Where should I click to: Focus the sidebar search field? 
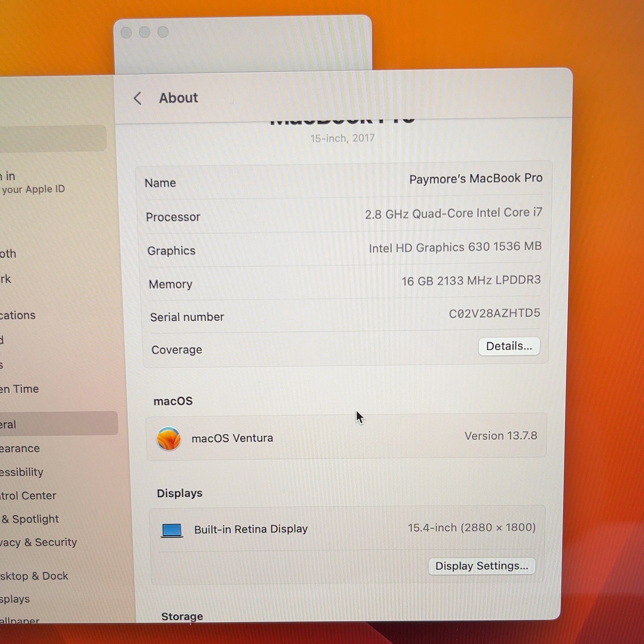pos(53,138)
